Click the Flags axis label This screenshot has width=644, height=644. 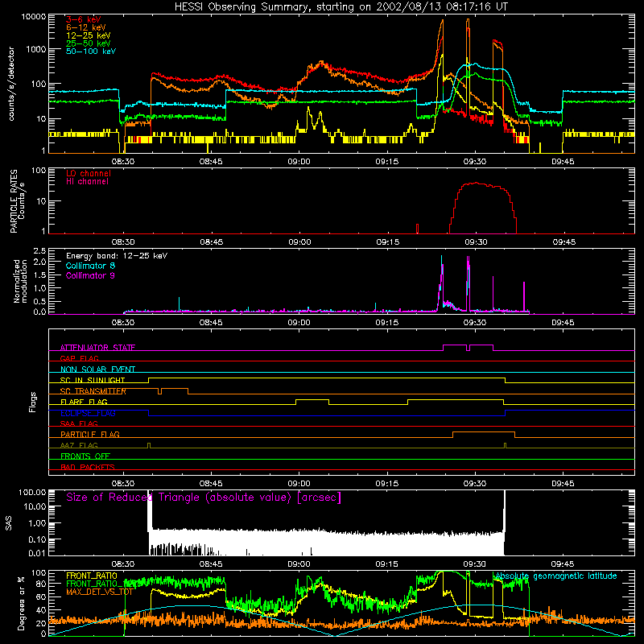tap(33, 402)
